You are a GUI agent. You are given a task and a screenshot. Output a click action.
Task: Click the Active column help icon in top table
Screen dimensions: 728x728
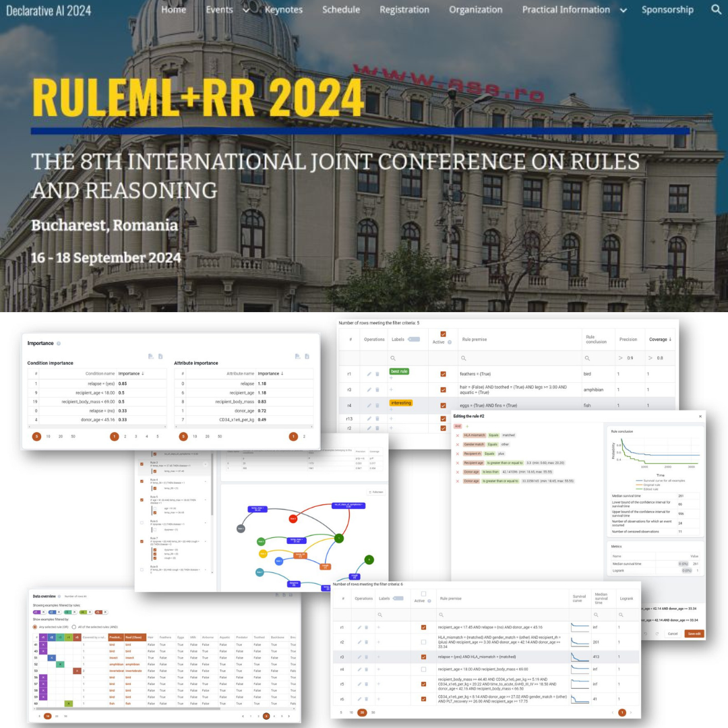[450, 342]
